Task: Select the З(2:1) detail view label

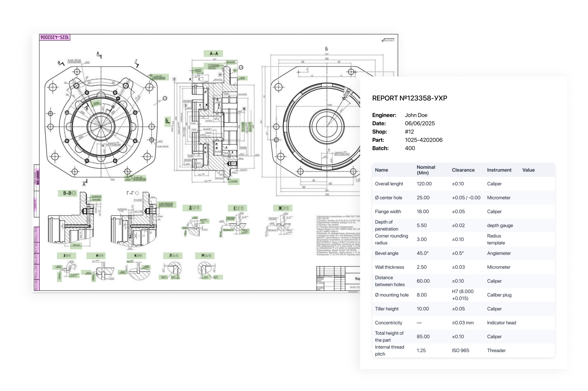Action: 66,255
